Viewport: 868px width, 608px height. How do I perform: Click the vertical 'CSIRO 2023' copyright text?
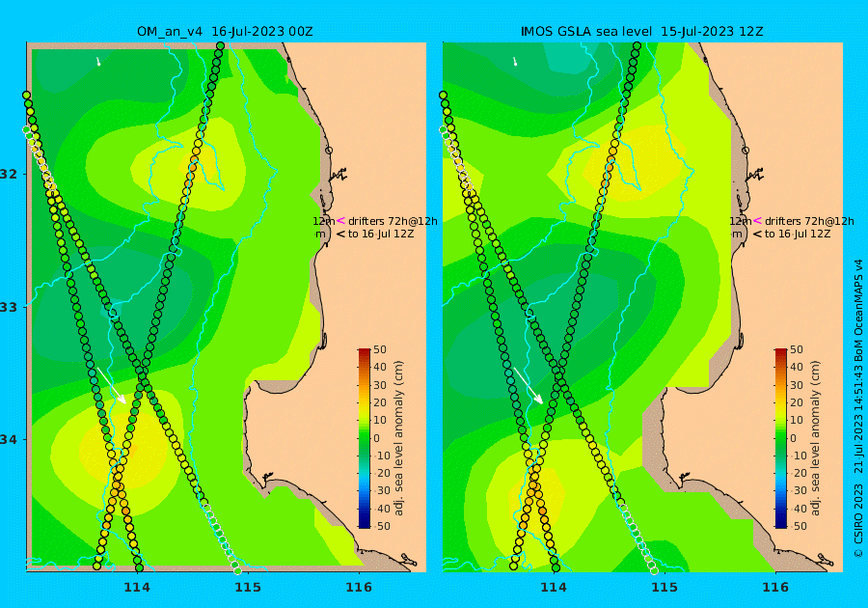pos(858,520)
